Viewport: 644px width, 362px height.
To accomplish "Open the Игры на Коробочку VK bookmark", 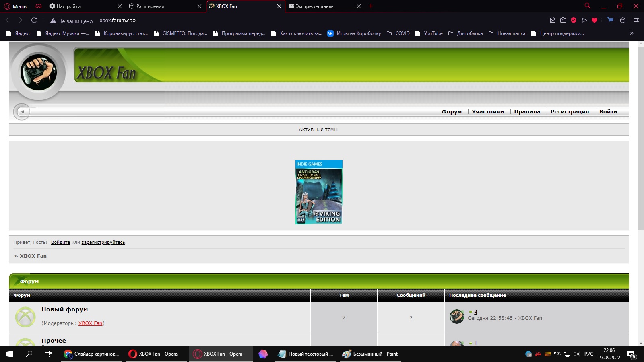I will point(354,33).
